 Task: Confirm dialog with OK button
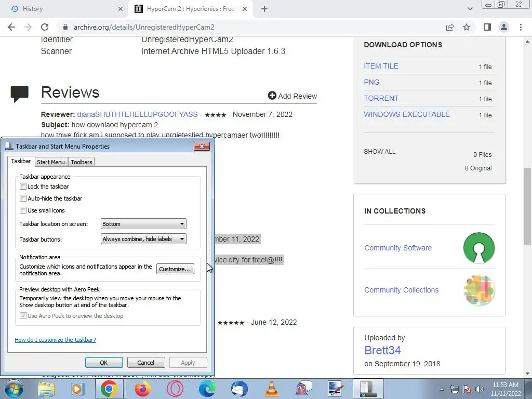(104, 362)
